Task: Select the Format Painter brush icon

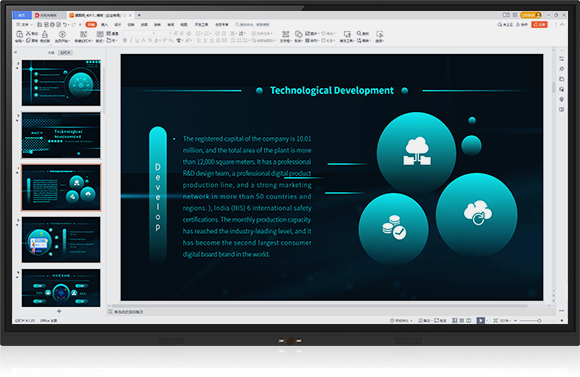Action: [45, 34]
